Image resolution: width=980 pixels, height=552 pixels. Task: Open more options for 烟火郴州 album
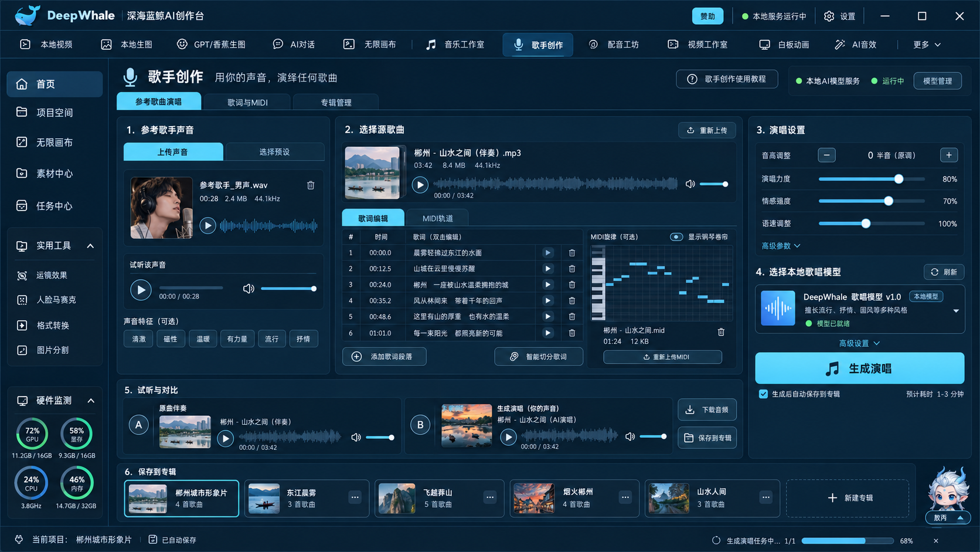[x=625, y=497]
